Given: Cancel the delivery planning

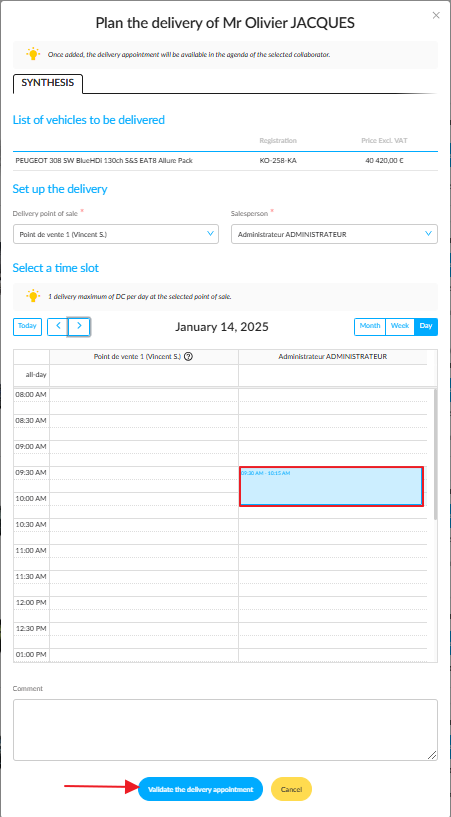Looking at the screenshot, I should 291,789.
